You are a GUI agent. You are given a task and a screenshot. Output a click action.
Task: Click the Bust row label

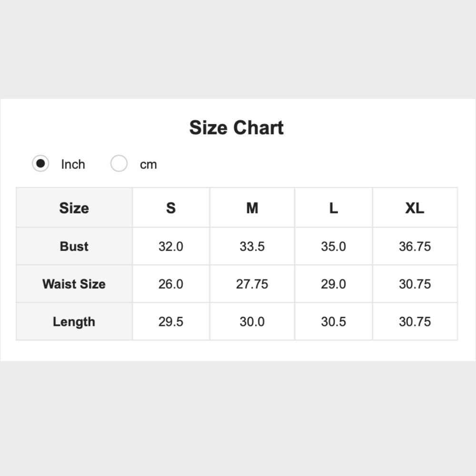pyautogui.click(x=74, y=246)
